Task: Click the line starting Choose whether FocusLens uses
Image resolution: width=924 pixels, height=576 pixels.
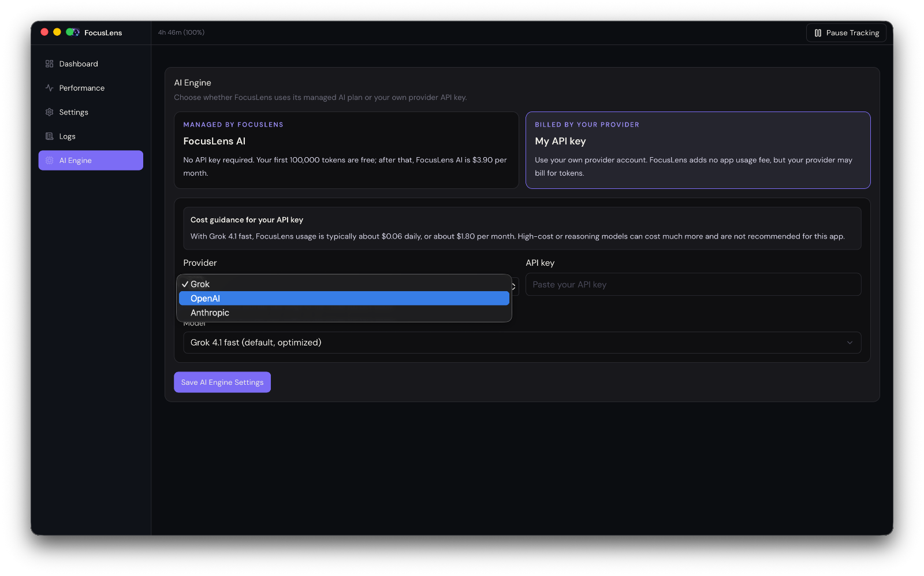Action: click(321, 97)
